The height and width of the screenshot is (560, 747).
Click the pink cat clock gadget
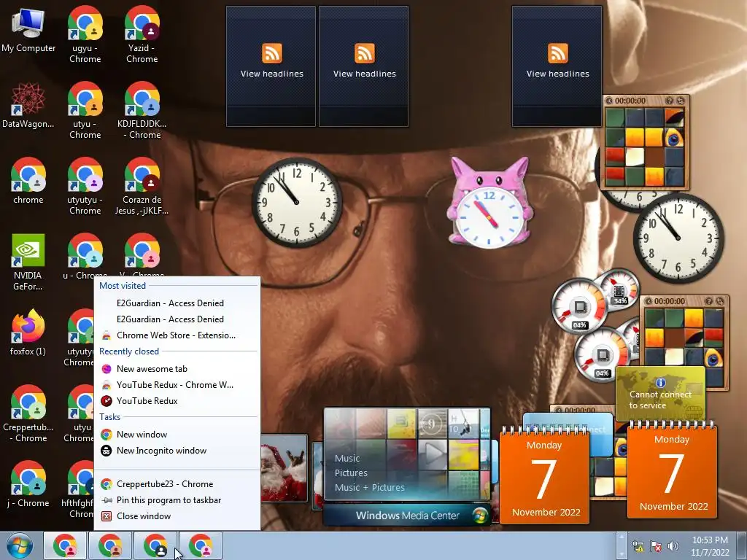pos(489,204)
